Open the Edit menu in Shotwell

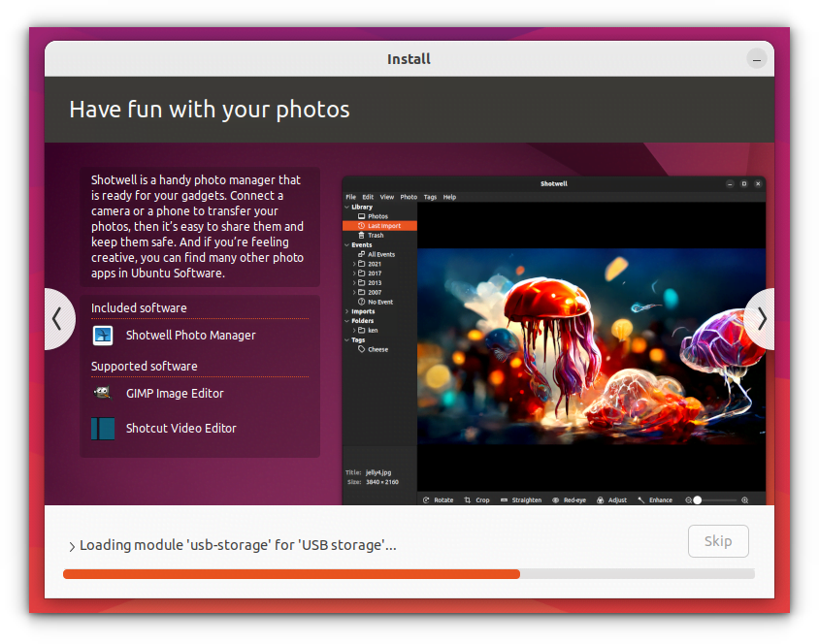[x=368, y=197]
